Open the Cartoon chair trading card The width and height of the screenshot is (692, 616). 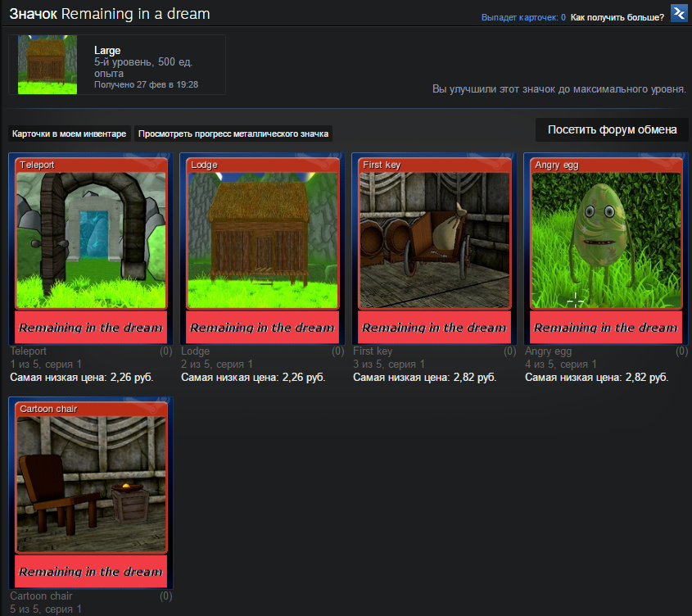pos(91,493)
